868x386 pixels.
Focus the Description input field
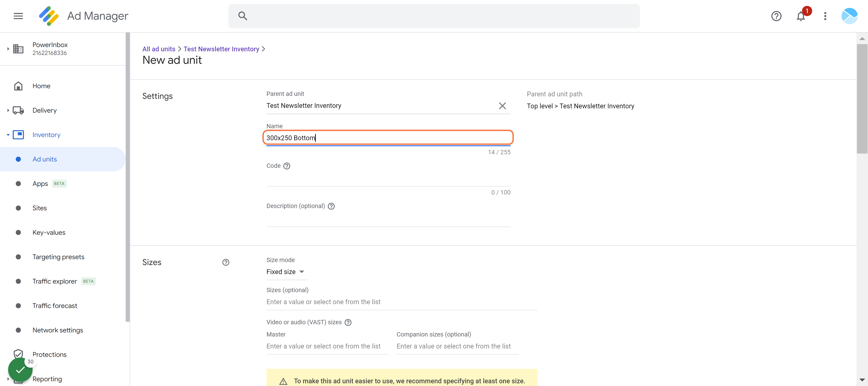pos(388,220)
